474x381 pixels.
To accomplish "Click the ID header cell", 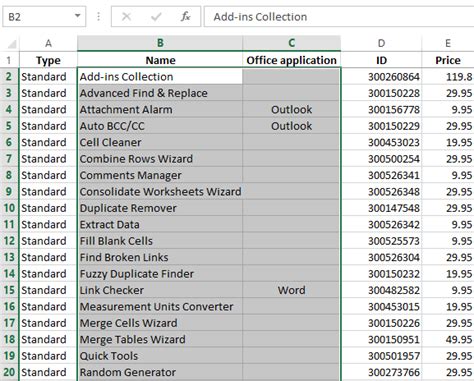I will [381, 60].
